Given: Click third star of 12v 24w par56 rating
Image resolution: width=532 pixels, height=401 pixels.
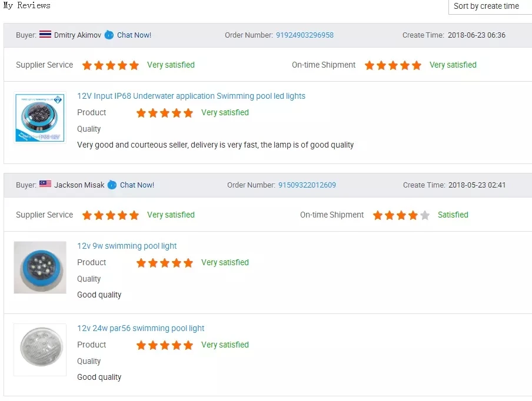Looking at the screenshot, I should [x=165, y=345].
